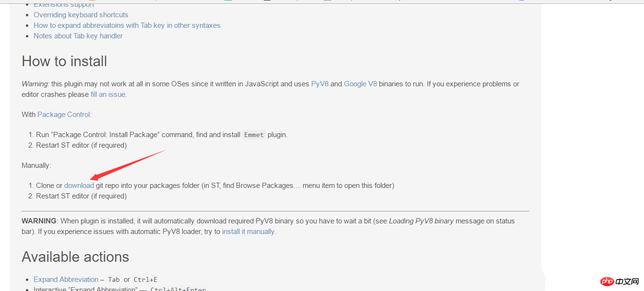The width and height of the screenshot is (644, 291).
Task: Open Overriding keyboard shortcuts link
Action: pos(81,15)
